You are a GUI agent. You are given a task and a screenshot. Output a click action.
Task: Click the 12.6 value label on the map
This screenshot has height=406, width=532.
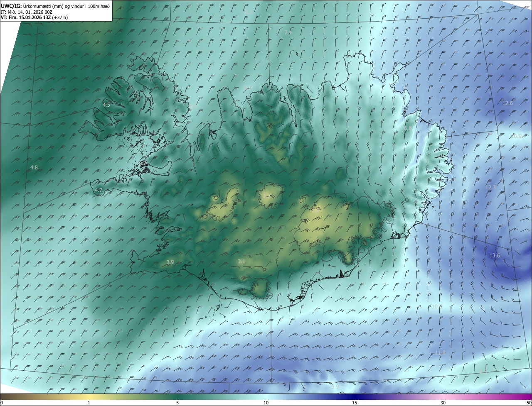click(507, 103)
